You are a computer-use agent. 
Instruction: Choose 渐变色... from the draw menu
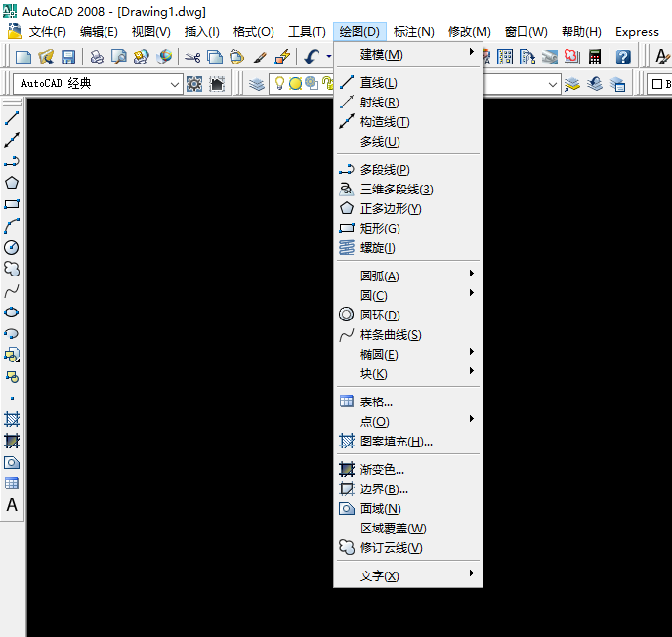click(408, 469)
